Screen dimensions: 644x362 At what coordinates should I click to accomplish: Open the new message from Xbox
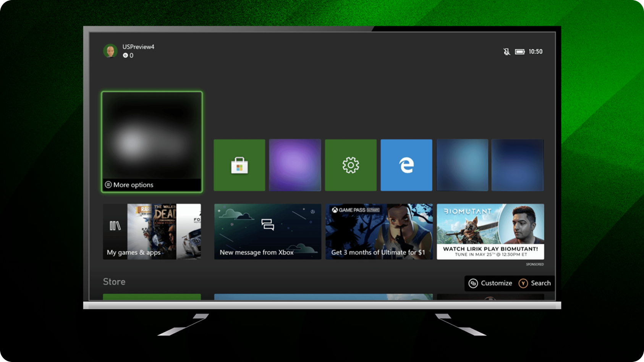tap(267, 231)
